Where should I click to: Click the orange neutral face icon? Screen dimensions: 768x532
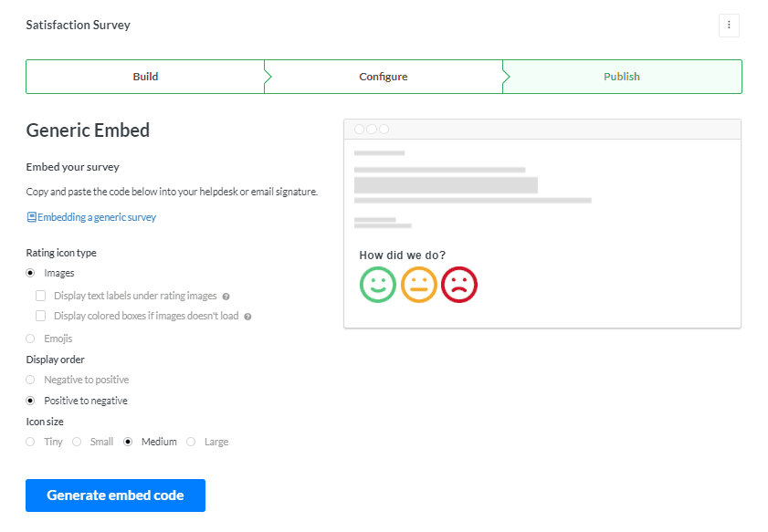(x=419, y=285)
